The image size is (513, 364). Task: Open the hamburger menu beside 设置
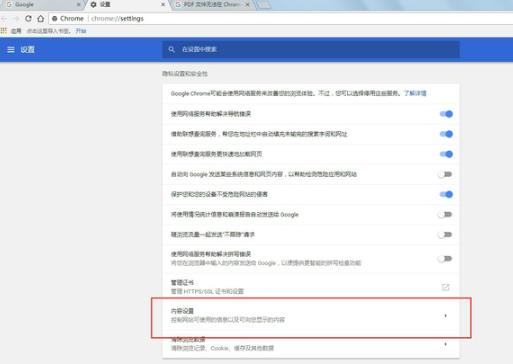(x=11, y=50)
